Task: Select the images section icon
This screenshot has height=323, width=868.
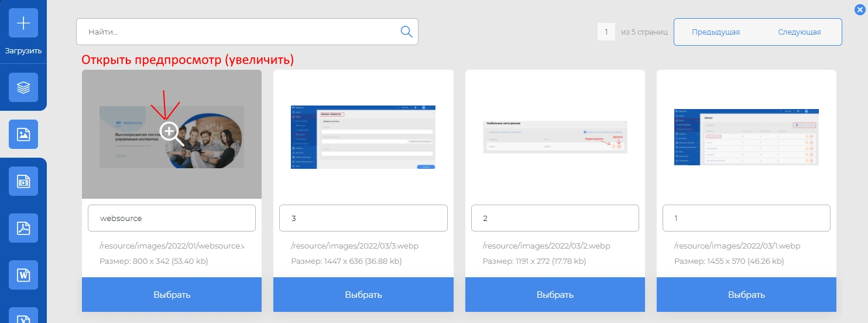Action: click(x=23, y=134)
